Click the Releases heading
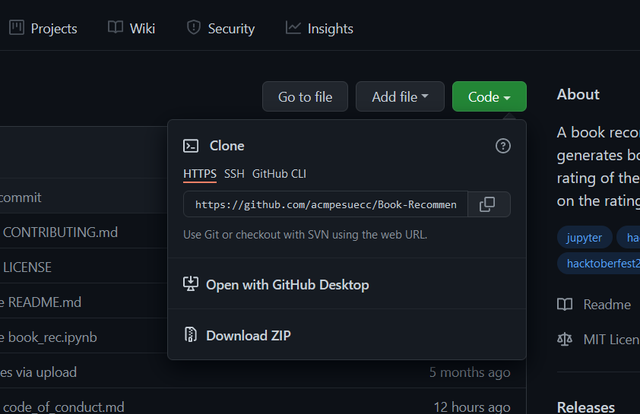 586,407
